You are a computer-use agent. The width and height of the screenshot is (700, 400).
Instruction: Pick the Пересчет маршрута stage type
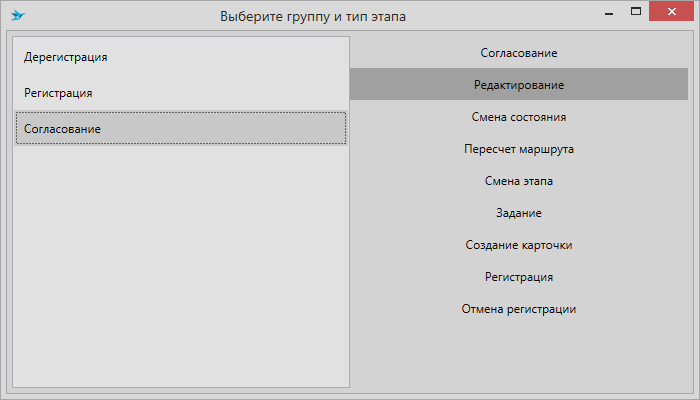pos(519,149)
